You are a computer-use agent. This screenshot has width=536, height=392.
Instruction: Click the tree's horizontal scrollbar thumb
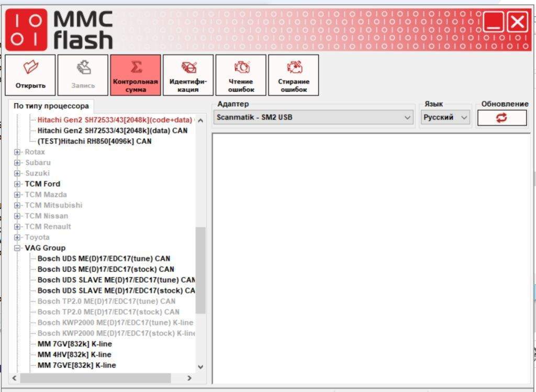(95, 378)
